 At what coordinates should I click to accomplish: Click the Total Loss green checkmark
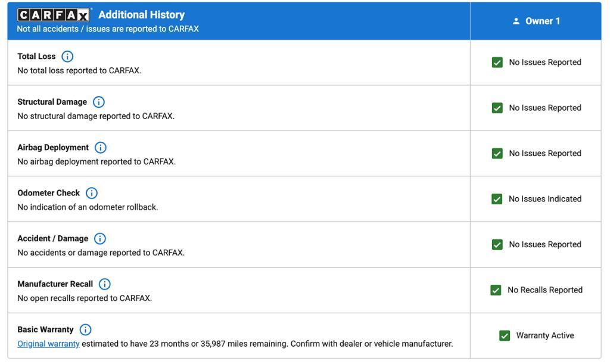(497, 62)
